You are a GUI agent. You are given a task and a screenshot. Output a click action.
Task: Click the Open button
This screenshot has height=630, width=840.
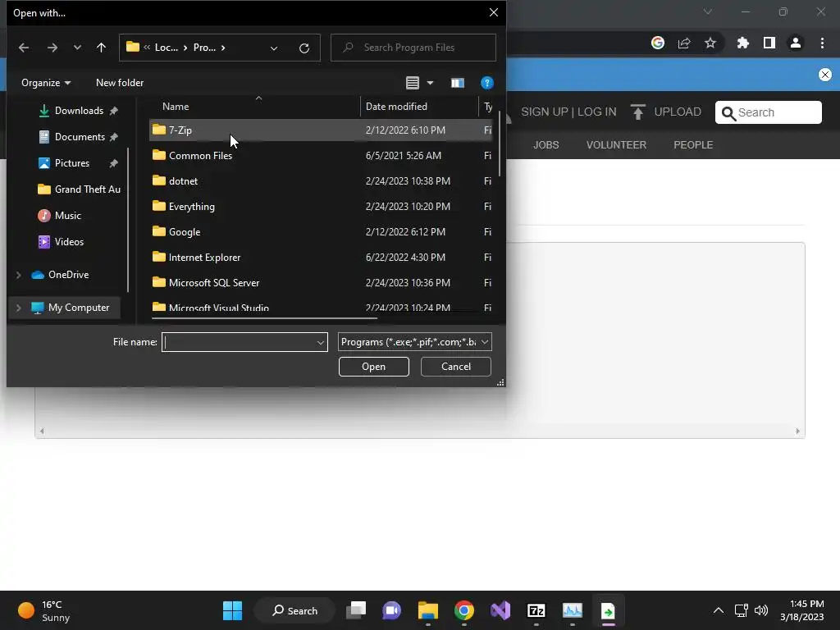[x=374, y=367]
